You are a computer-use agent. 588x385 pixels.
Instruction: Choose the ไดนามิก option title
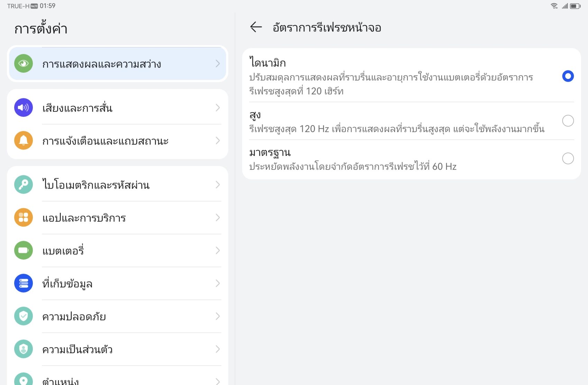coord(267,63)
